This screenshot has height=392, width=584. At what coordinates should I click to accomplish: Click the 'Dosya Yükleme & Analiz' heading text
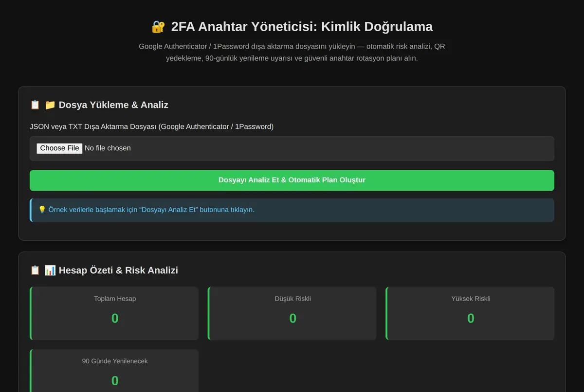(x=113, y=105)
